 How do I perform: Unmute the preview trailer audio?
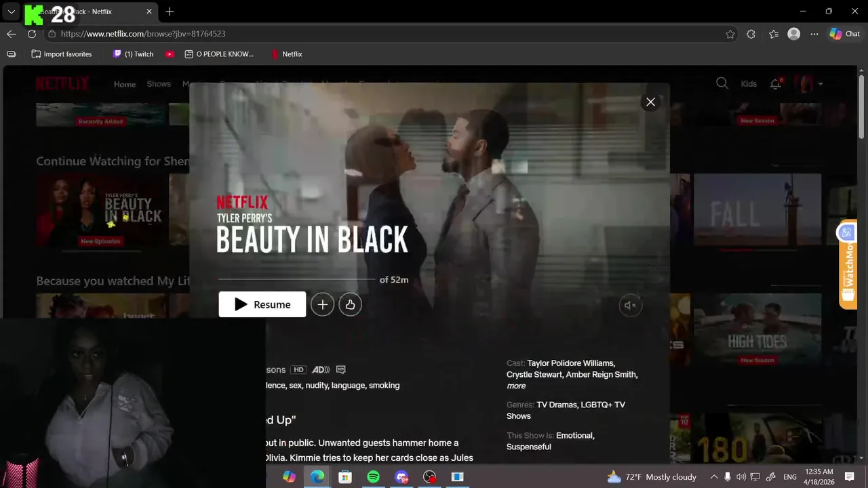point(630,306)
